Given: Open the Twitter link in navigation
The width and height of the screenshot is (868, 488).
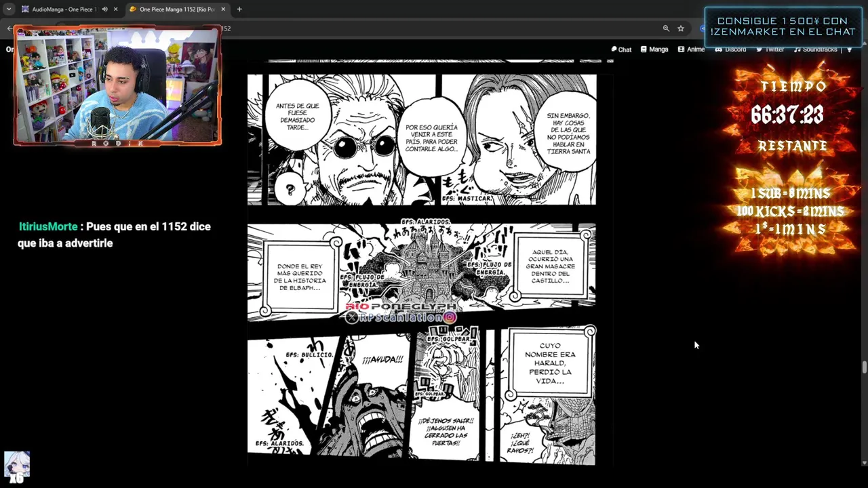Looking at the screenshot, I should tap(770, 49).
